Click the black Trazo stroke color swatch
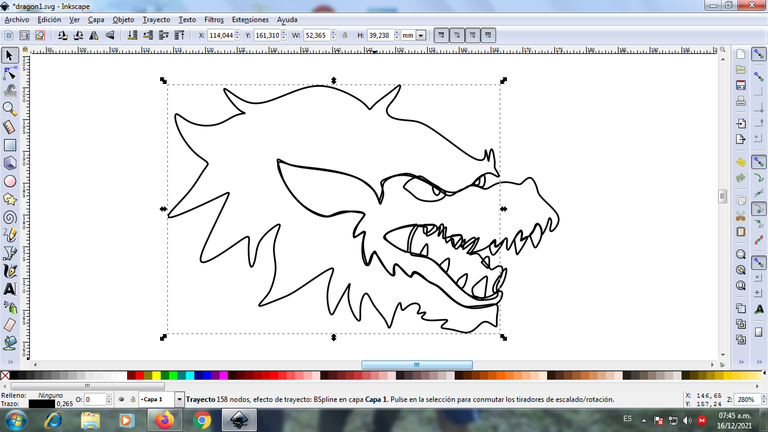The width and height of the screenshot is (768, 432). pos(42,404)
